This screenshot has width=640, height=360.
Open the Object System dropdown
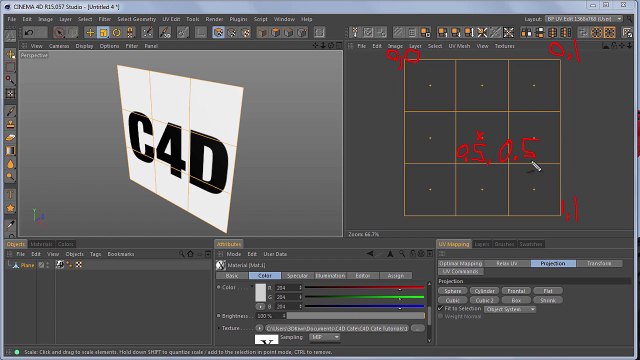[510, 309]
